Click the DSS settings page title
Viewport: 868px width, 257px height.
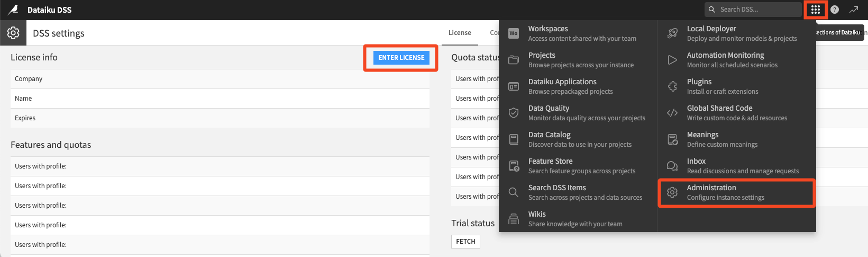click(59, 33)
